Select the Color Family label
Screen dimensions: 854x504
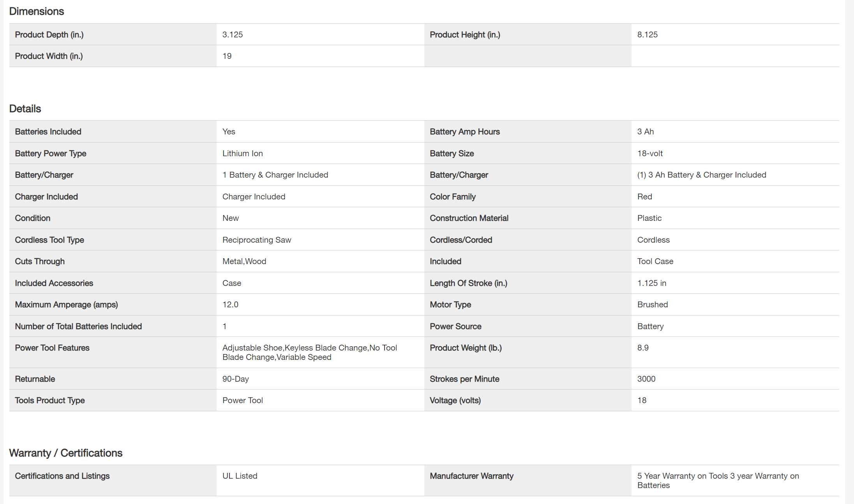tap(452, 197)
